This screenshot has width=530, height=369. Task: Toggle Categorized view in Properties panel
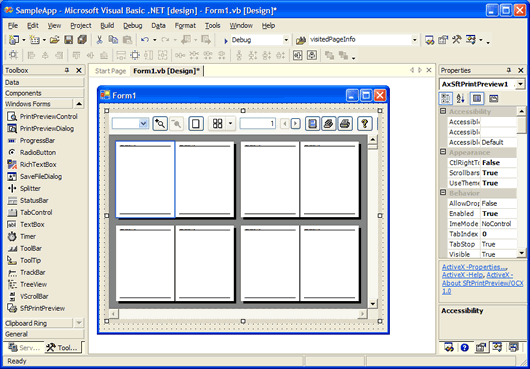pos(446,99)
